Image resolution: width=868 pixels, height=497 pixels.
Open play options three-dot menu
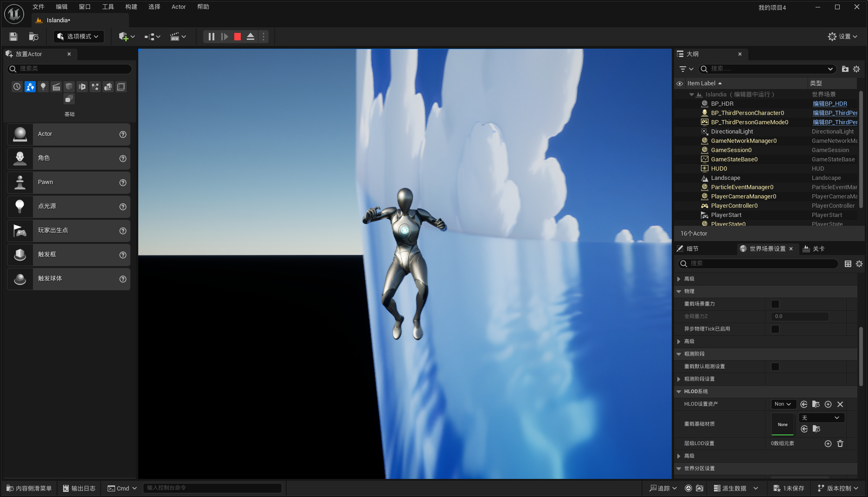point(264,37)
